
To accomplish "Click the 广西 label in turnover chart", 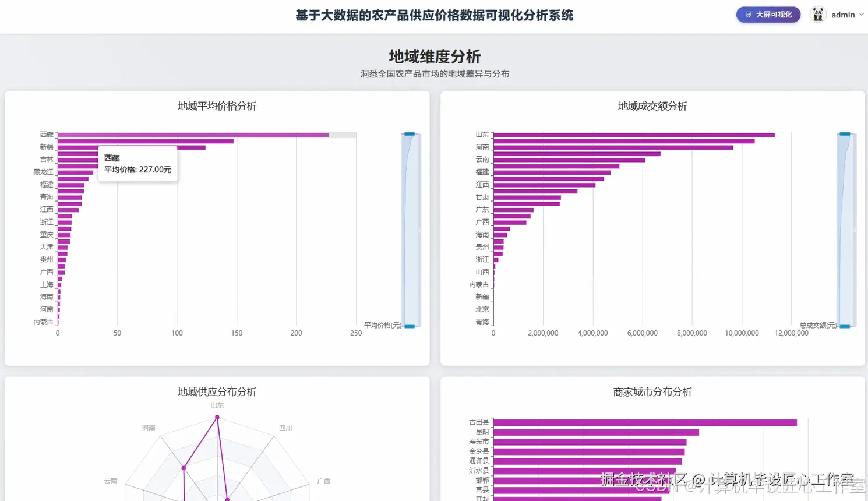I will [482, 222].
